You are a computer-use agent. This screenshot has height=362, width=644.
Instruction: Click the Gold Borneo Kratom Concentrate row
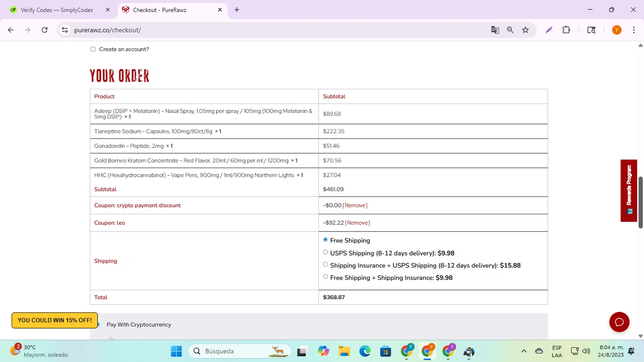click(319, 161)
